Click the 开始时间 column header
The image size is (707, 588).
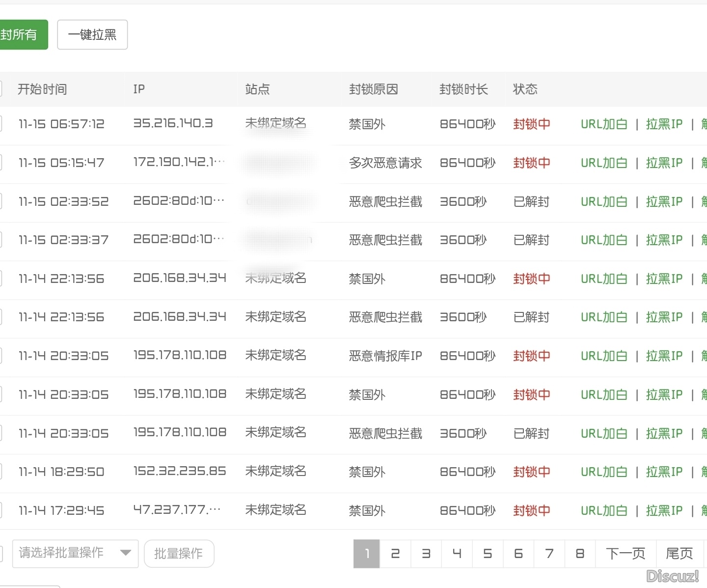click(42, 89)
